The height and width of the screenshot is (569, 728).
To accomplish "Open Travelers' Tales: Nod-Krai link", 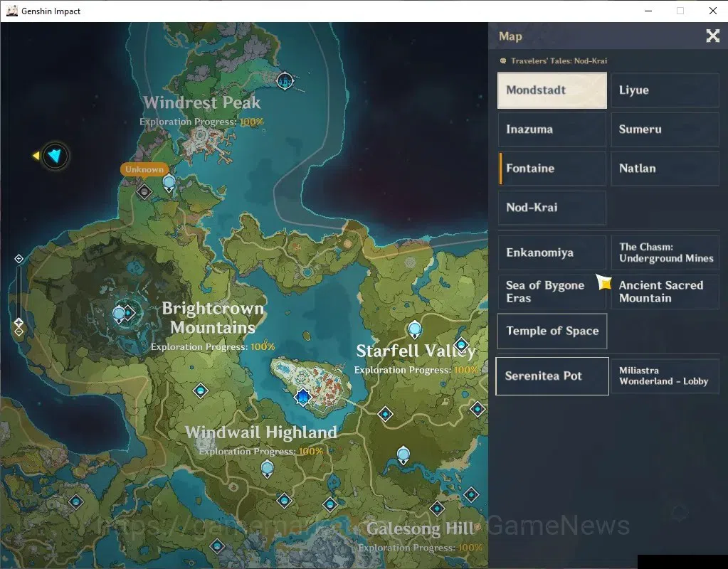I will pyautogui.click(x=559, y=60).
